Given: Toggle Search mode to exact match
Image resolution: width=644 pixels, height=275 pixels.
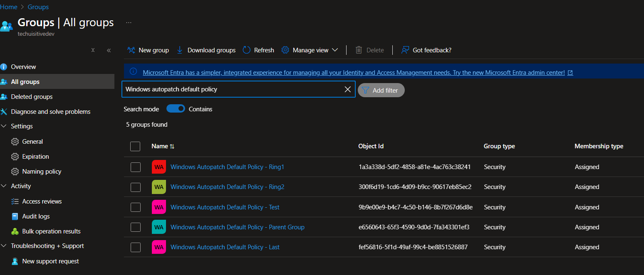Looking at the screenshot, I should pyautogui.click(x=176, y=108).
